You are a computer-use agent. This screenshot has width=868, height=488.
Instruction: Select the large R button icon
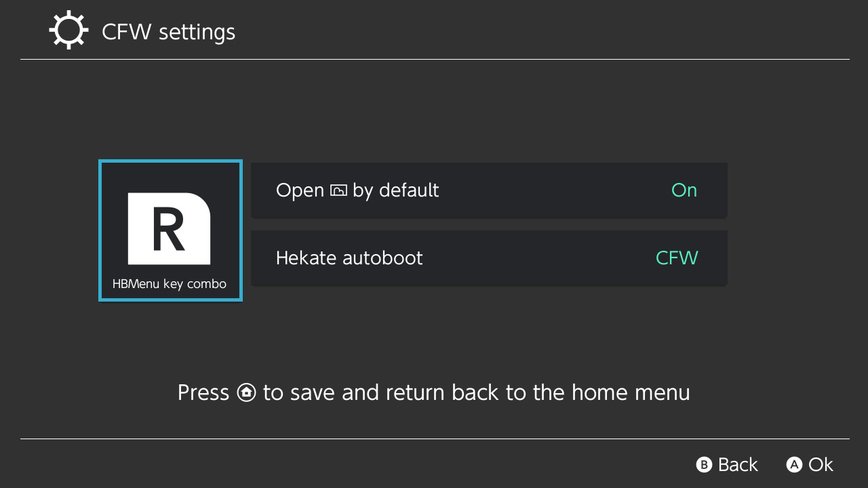170,228
